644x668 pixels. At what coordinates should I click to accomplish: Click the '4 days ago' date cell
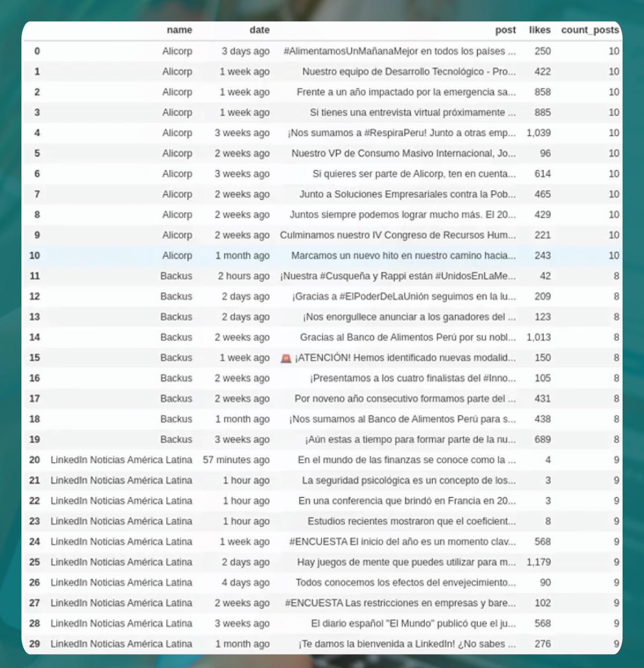[245, 582]
